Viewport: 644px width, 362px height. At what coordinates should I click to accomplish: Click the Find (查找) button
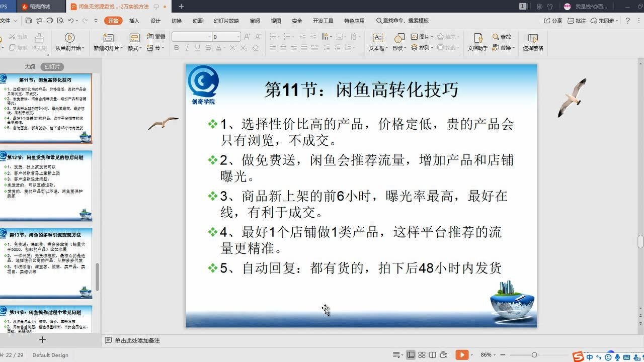click(502, 37)
